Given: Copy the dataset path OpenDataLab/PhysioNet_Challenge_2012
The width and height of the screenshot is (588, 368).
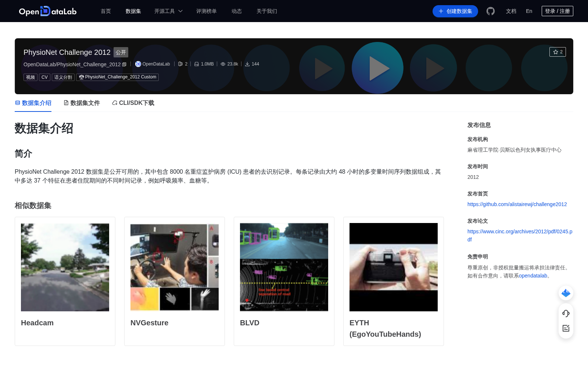Looking at the screenshot, I should pos(124,64).
